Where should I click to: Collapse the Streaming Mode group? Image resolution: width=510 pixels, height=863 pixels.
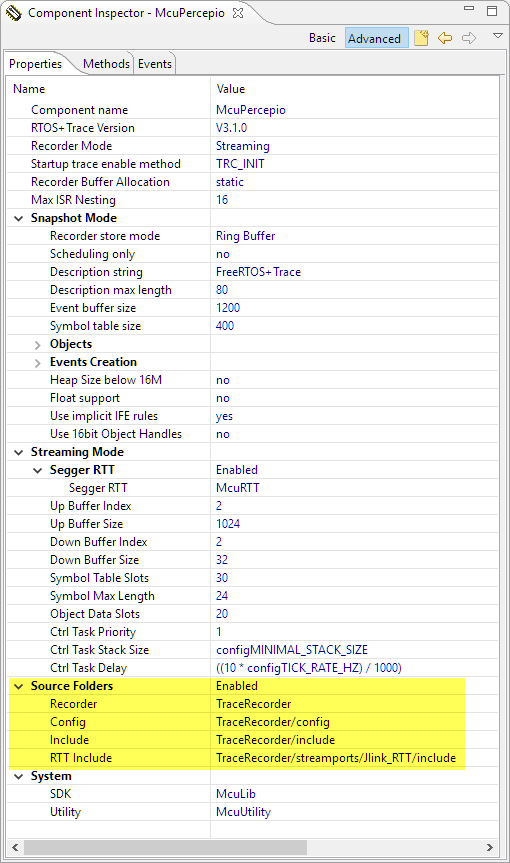[19, 452]
